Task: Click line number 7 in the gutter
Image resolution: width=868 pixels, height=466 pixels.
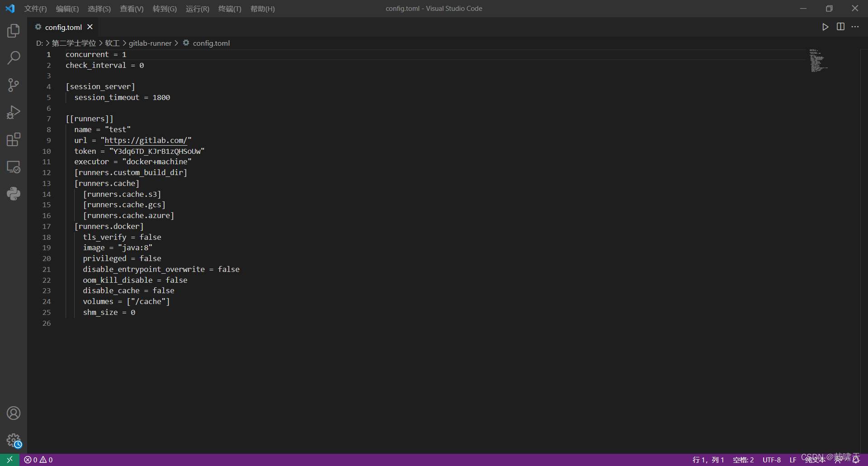Action: 48,119
